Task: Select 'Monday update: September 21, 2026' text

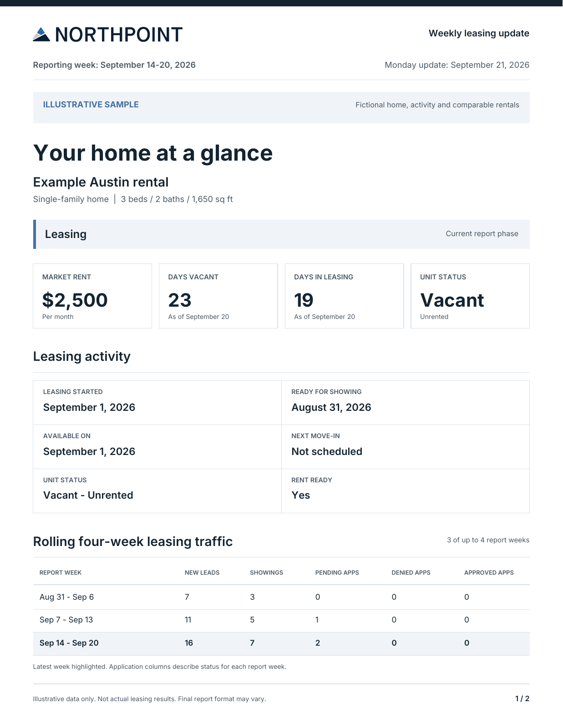Action: tap(457, 65)
